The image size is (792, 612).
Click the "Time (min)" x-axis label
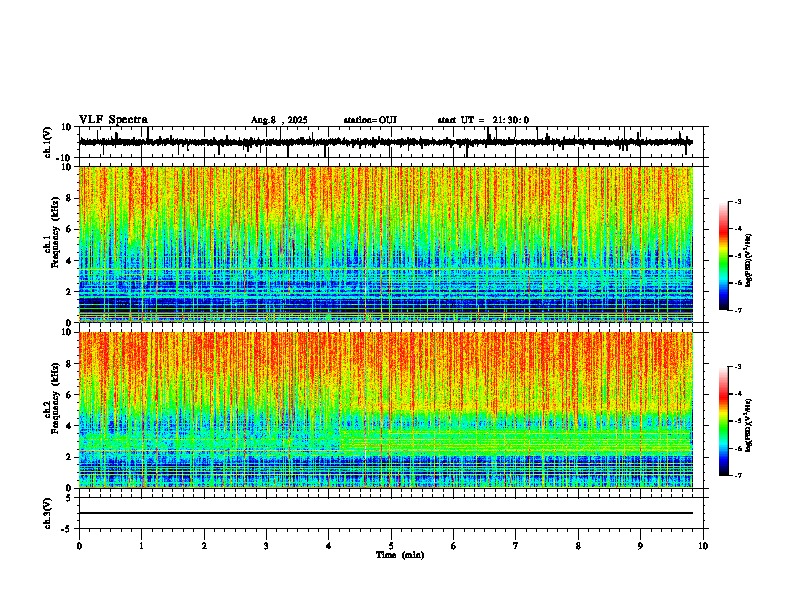coord(400,555)
